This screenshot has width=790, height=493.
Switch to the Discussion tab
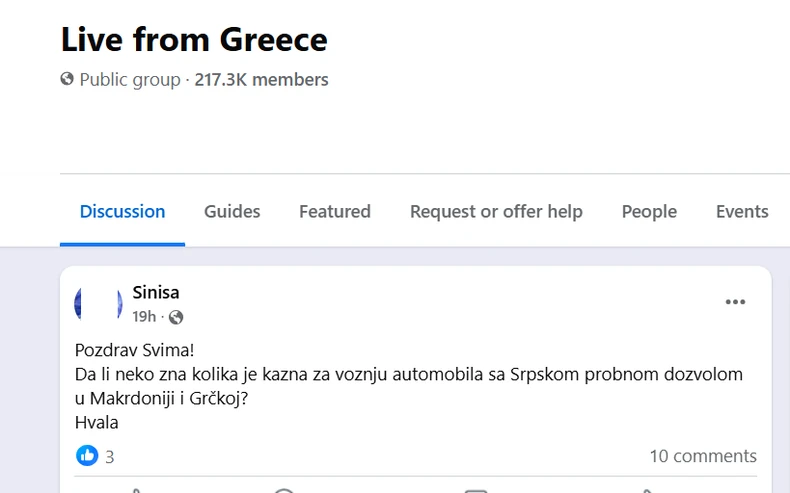pyautogui.click(x=122, y=212)
